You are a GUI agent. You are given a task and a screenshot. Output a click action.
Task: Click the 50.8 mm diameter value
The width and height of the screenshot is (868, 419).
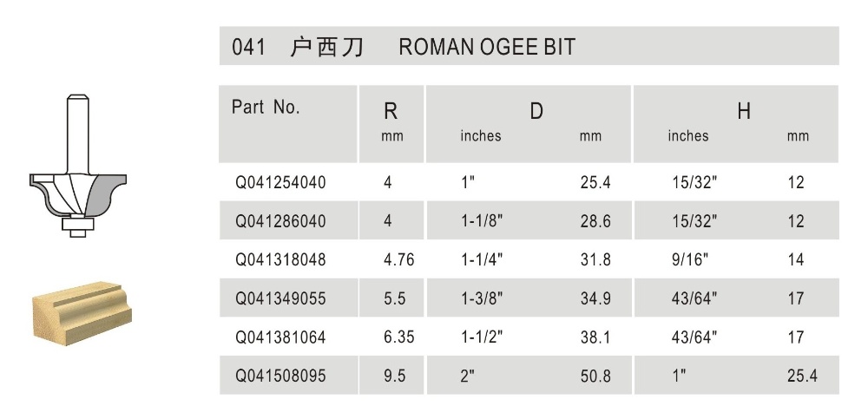pyautogui.click(x=595, y=376)
